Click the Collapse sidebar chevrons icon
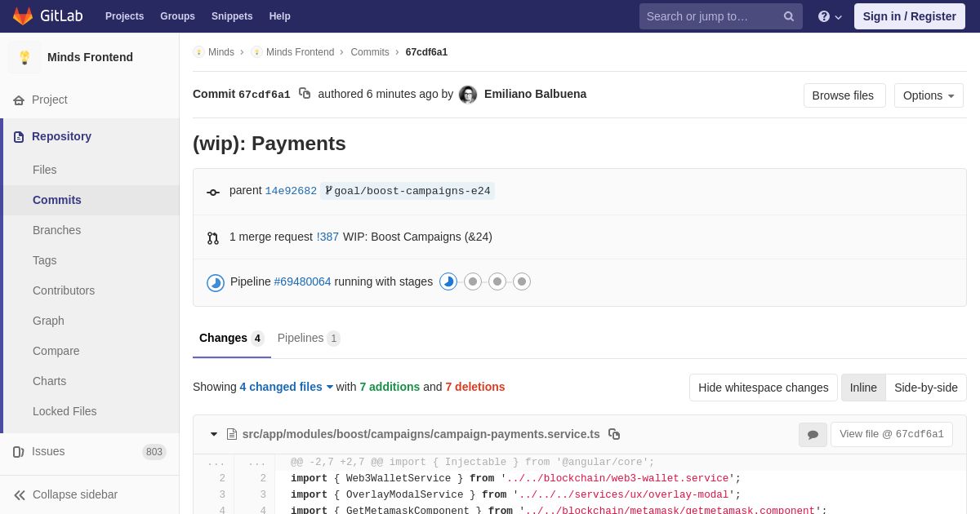Screen dimensions: 980x514 click(20, 494)
